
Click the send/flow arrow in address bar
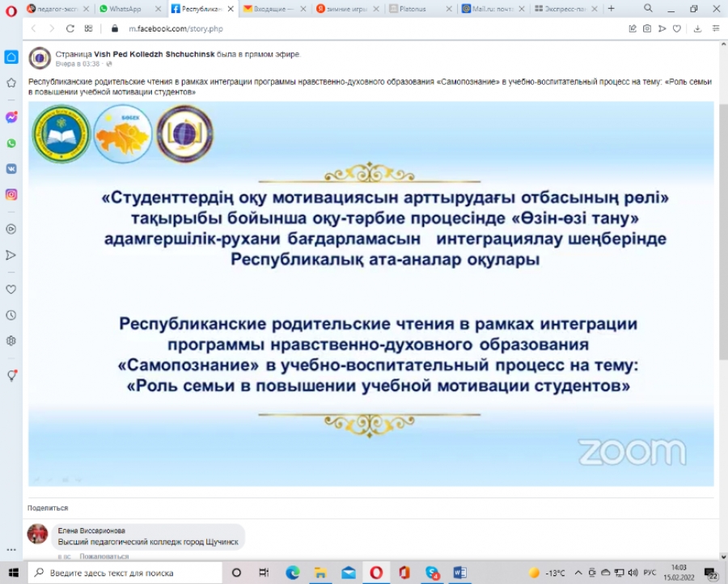click(x=662, y=29)
